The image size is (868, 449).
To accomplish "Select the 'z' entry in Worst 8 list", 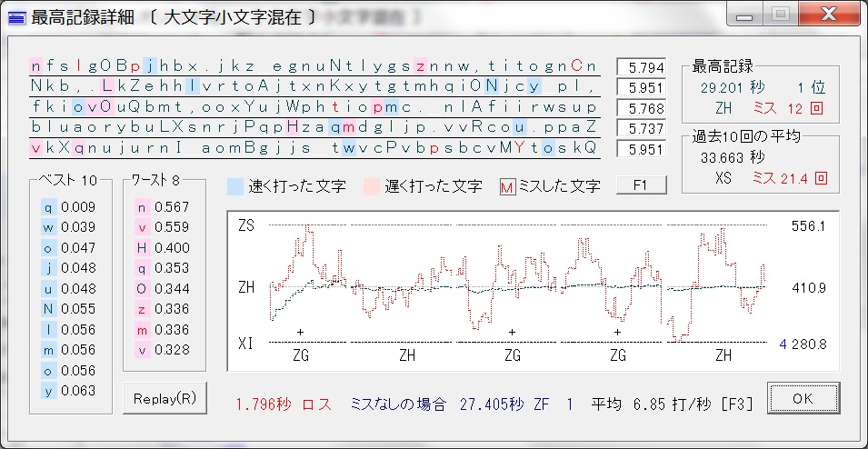I will pyautogui.click(x=142, y=309).
